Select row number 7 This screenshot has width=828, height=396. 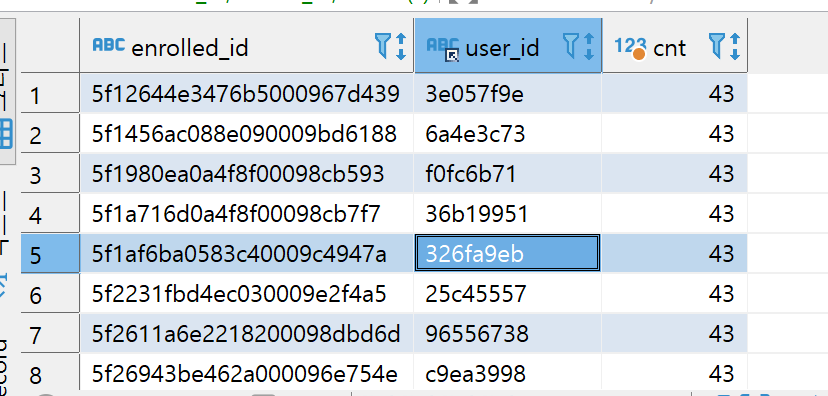[x=50, y=334]
